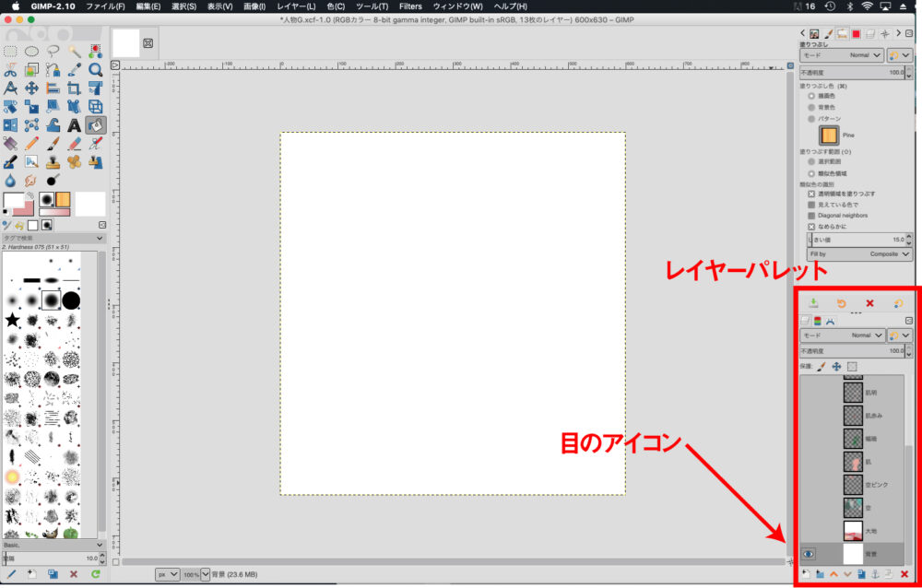Select the Crop tool
Viewport: 922px width, 588px height.
(x=74, y=88)
